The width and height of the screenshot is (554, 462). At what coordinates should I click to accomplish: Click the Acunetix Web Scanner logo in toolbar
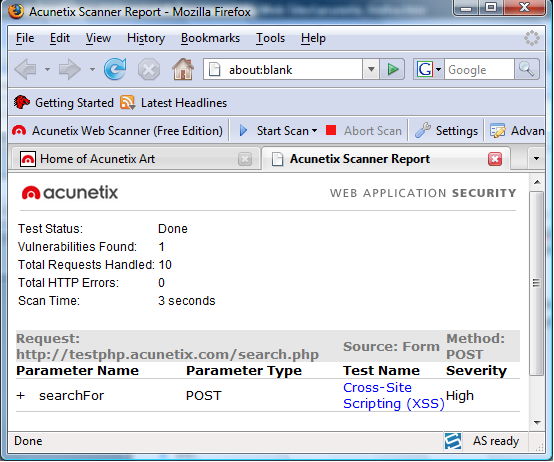coord(19,131)
